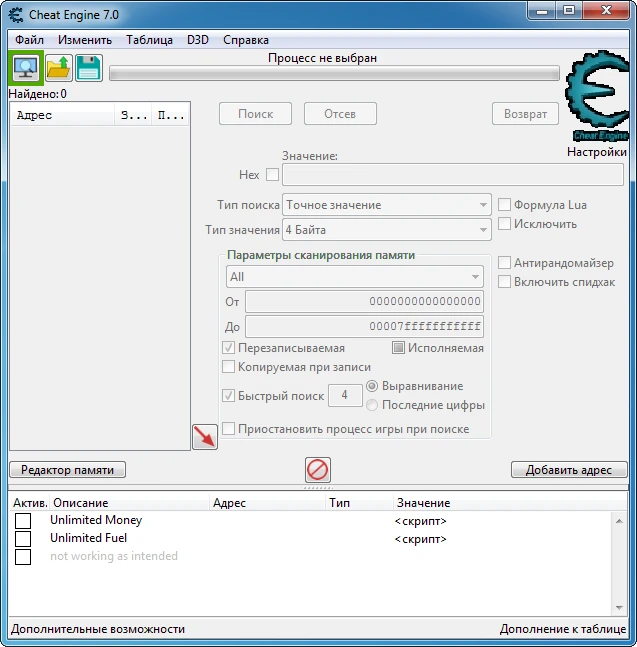Image resolution: width=637 pixels, height=647 pixels.
Task: Open the Таблица menu
Action: click(149, 40)
